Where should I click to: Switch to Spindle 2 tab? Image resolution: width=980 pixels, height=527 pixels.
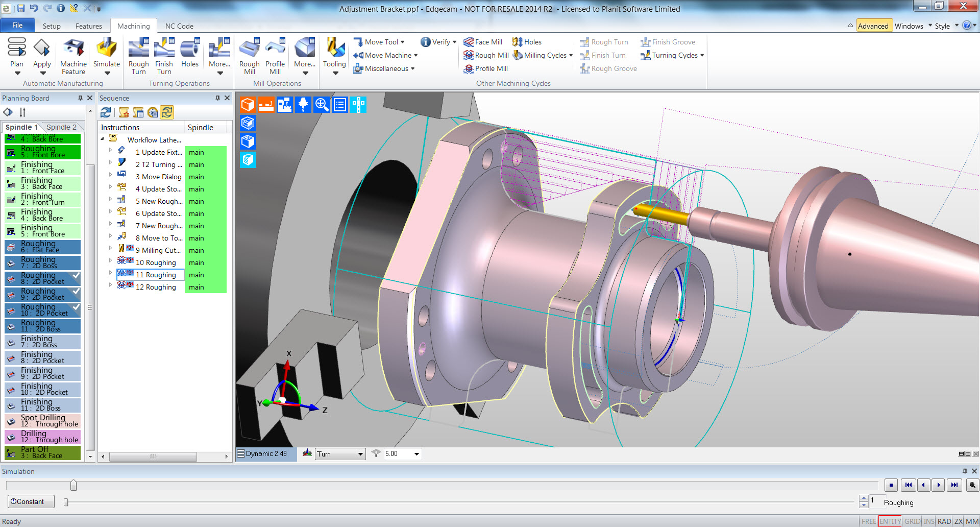tap(61, 127)
